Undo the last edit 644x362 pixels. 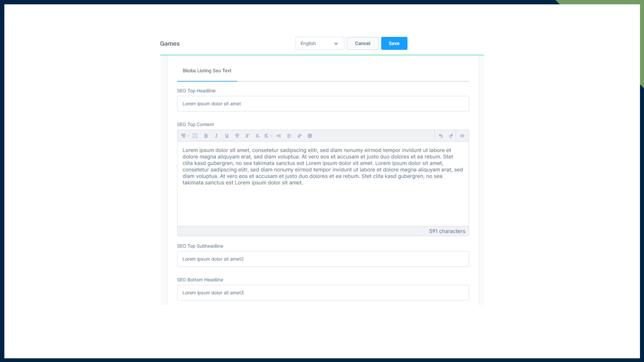click(441, 136)
